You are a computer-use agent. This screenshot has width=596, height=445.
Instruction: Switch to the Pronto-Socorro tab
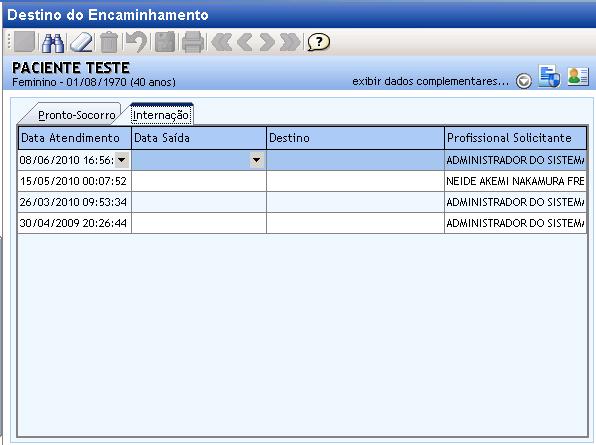click(x=76, y=115)
